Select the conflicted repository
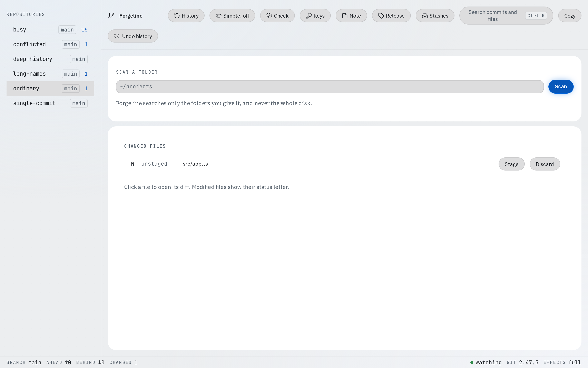 click(x=50, y=44)
